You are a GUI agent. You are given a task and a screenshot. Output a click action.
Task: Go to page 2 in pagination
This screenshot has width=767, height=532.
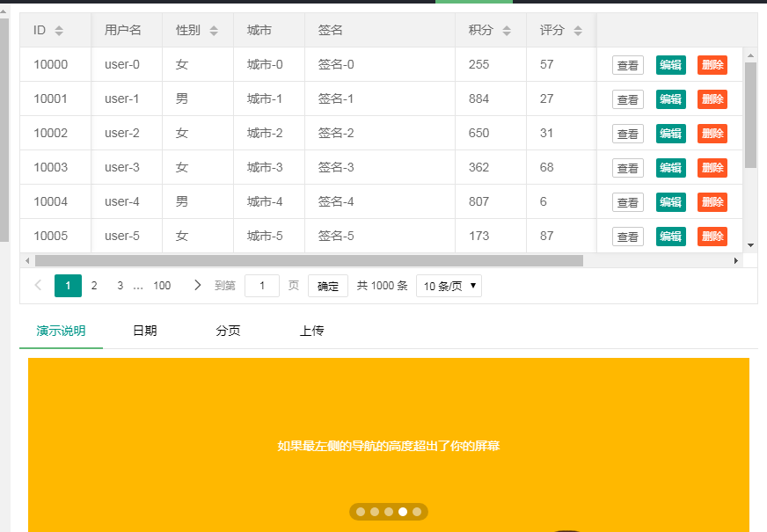coord(94,286)
